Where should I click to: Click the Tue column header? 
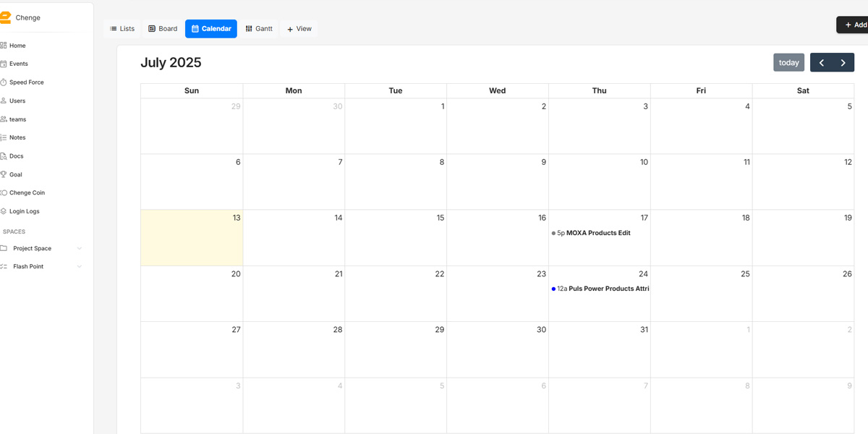tap(396, 90)
